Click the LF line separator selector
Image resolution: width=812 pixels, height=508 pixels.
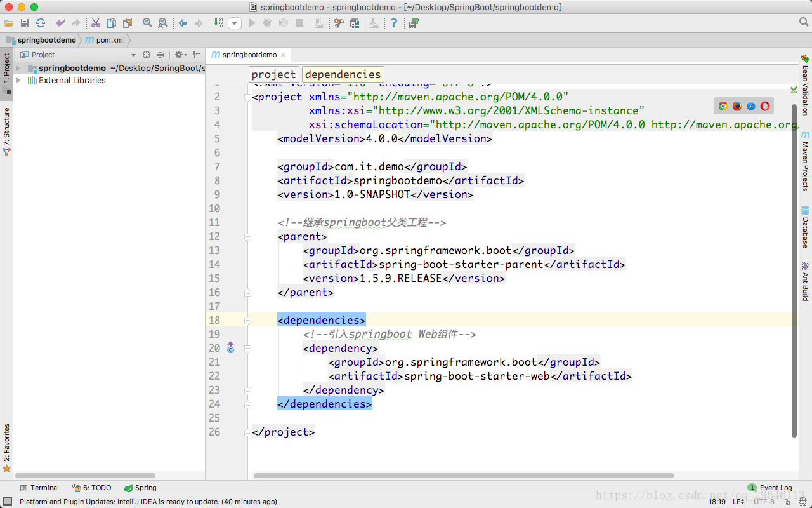tap(739, 502)
